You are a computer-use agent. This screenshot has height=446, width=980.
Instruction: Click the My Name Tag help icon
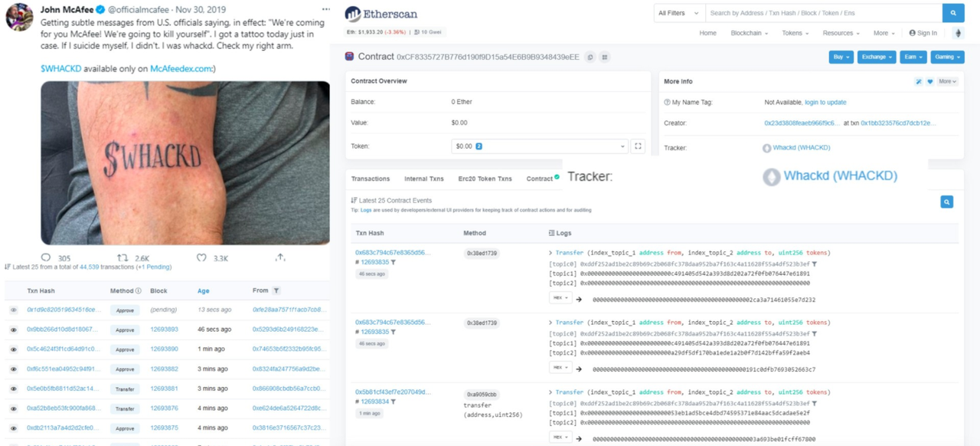(668, 102)
